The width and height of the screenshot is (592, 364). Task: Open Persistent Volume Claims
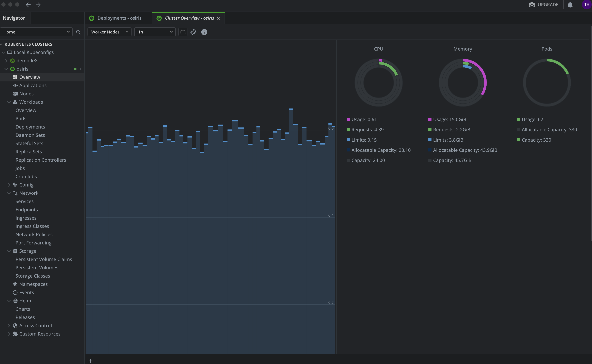(x=44, y=259)
